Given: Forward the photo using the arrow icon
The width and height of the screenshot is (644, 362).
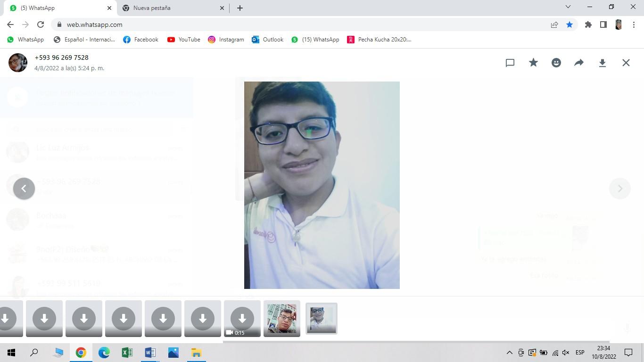Looking at the screenshot, I should point(579,63).
